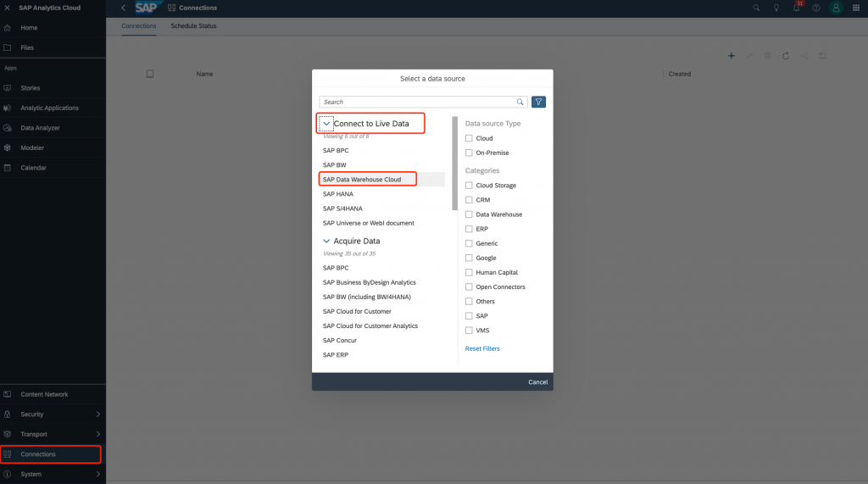
Task: Enable the ERP category checkbox
Action: pos(469,229)
